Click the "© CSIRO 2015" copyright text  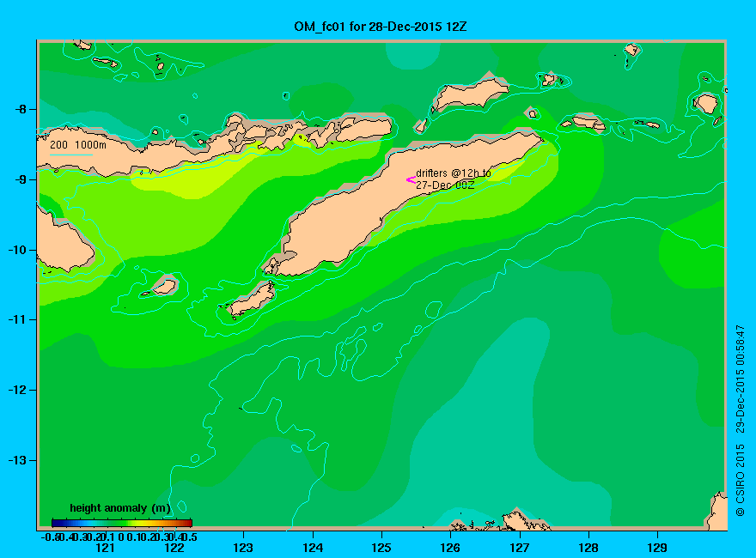coord(740,481)
